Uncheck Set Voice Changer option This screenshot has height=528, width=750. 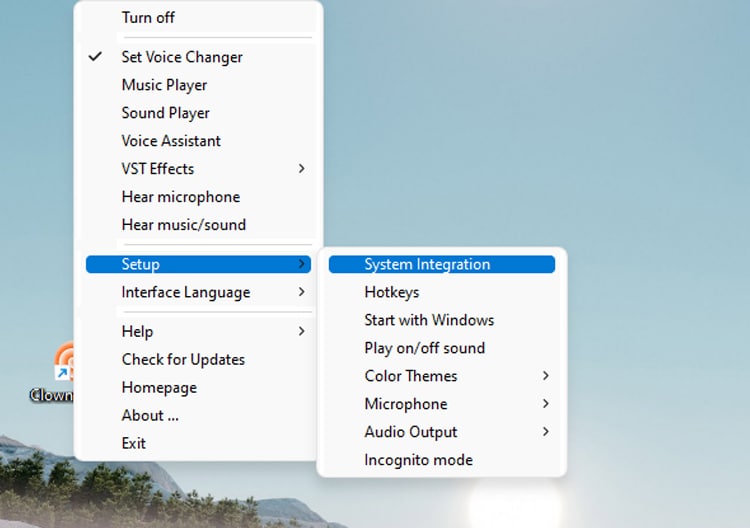(198, 57)
